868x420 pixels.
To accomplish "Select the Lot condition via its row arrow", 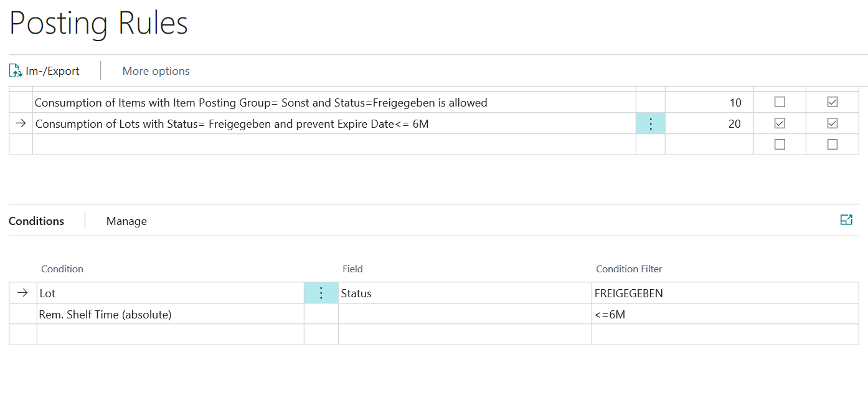I will pyautogui.click(x=22, y=293).
